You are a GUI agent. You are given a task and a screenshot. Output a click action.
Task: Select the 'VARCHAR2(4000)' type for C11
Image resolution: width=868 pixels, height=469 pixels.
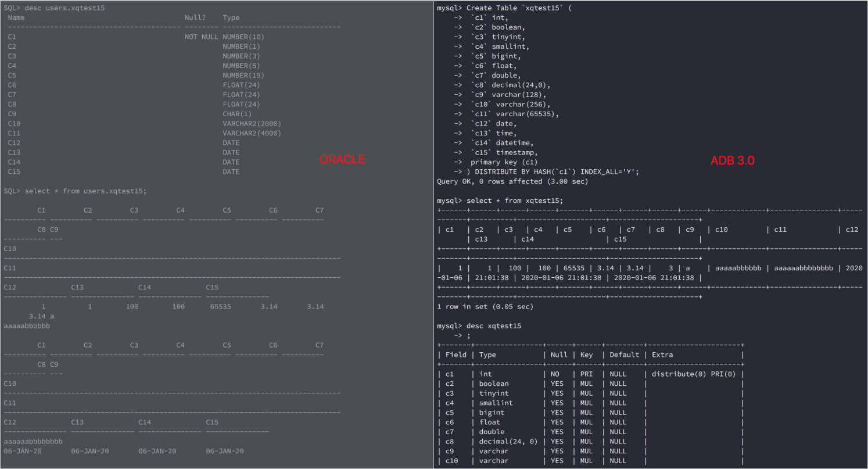pyautogui.click(x=252, y=133)
